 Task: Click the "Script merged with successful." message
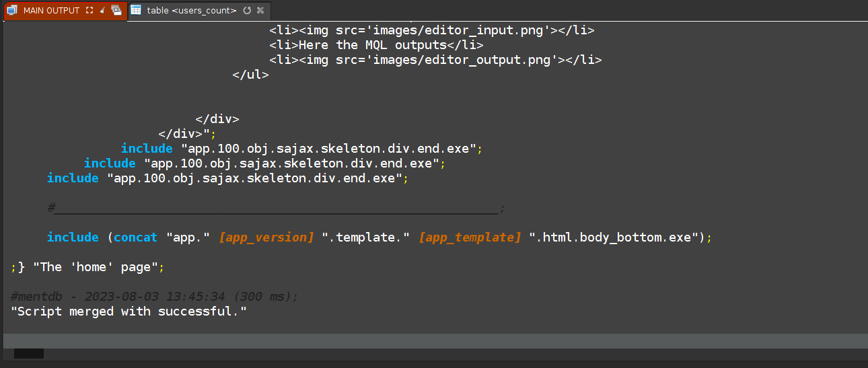click(129, 311)
